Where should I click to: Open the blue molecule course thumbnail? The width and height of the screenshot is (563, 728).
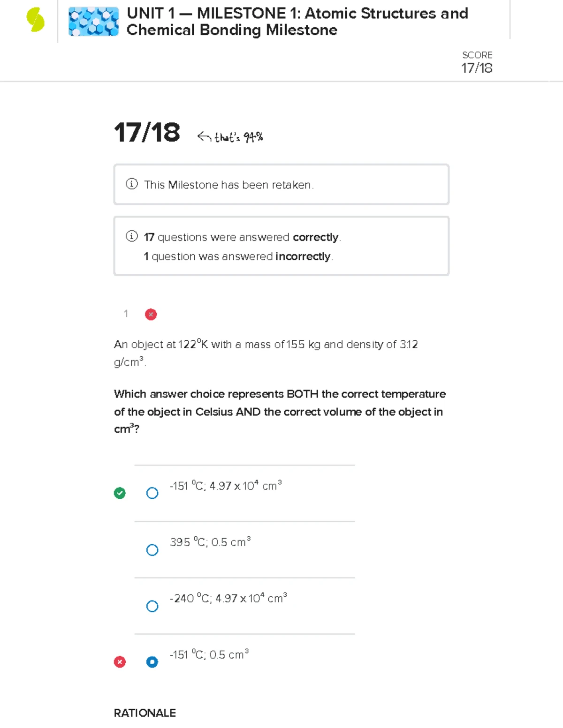pos(93,22)
